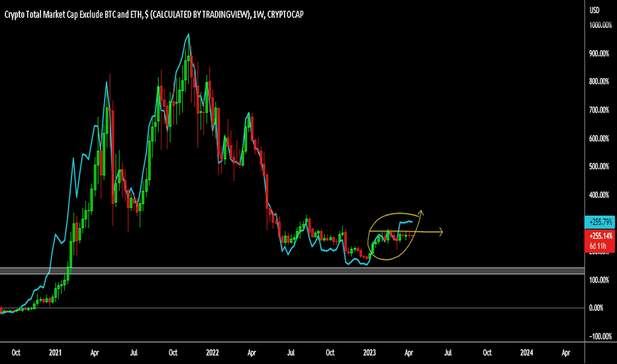Select the 900.00% price axis label

click(x=599, y=54)
